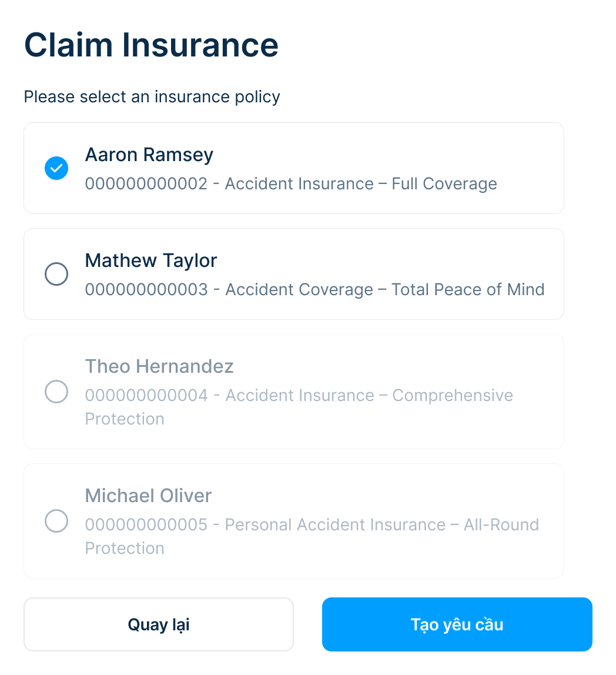Click policy number 000000000005
This screenshot has width=616, height=675.
tap(146, 525)
